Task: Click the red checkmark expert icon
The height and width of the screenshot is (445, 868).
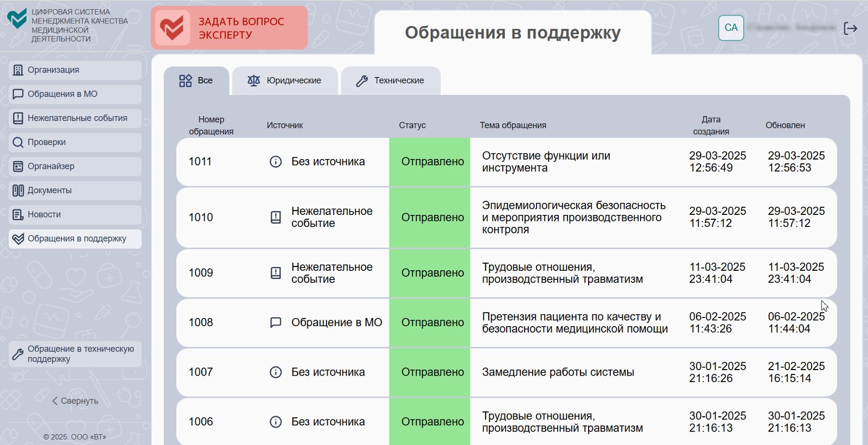Action: (172, 28)
